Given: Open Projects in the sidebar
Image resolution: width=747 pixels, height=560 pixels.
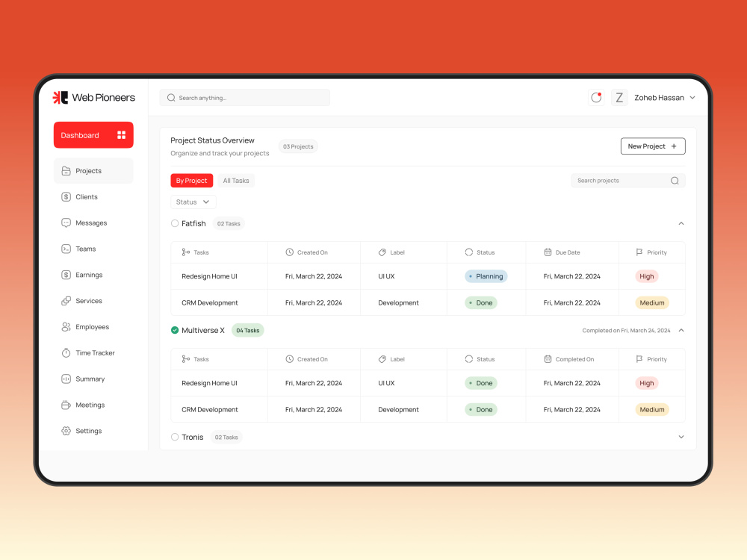Looking at the screenshot, I should [x=93, y=171].
